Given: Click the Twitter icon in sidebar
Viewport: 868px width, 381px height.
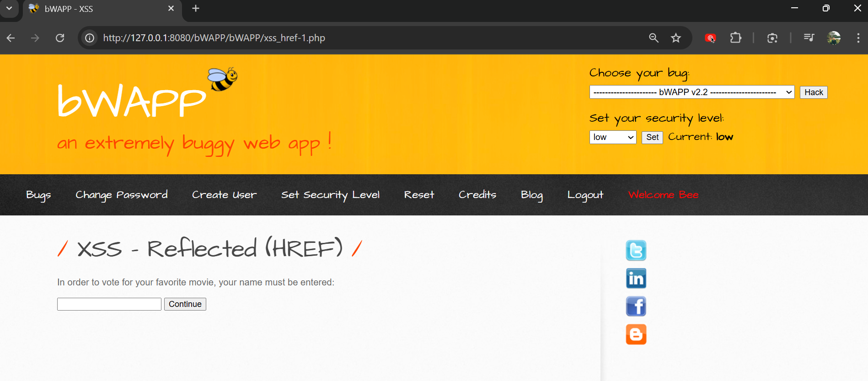Looking at the screenshot, I should (636, 250).
